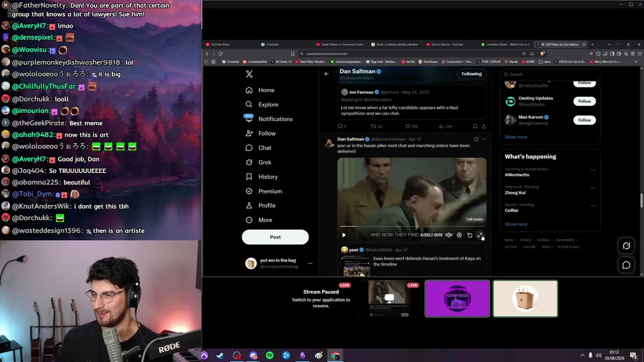This screenshot has width=644, height=362.
Task: Switch to LonerBox Stream tab
Action: click(x=505, y=44)
